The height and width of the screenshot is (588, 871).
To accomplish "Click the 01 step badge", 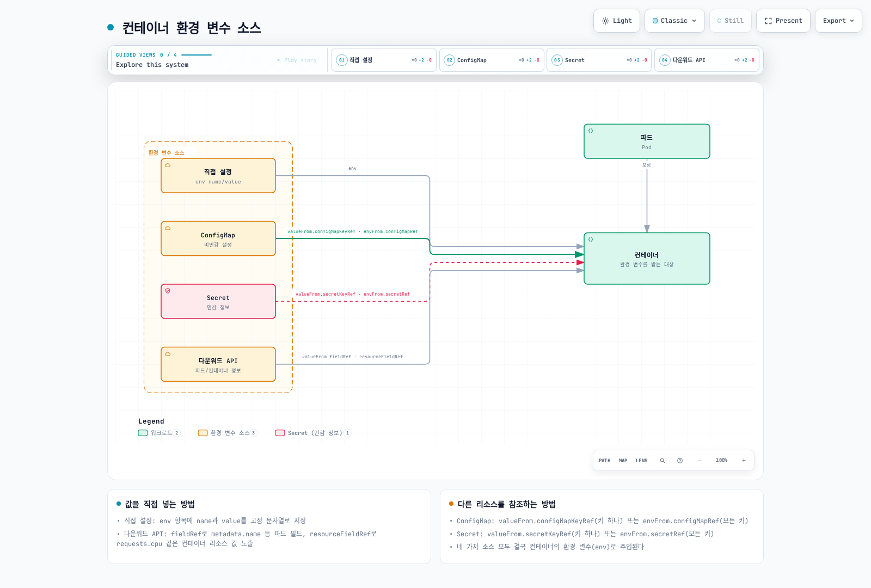I will point(342,60).
